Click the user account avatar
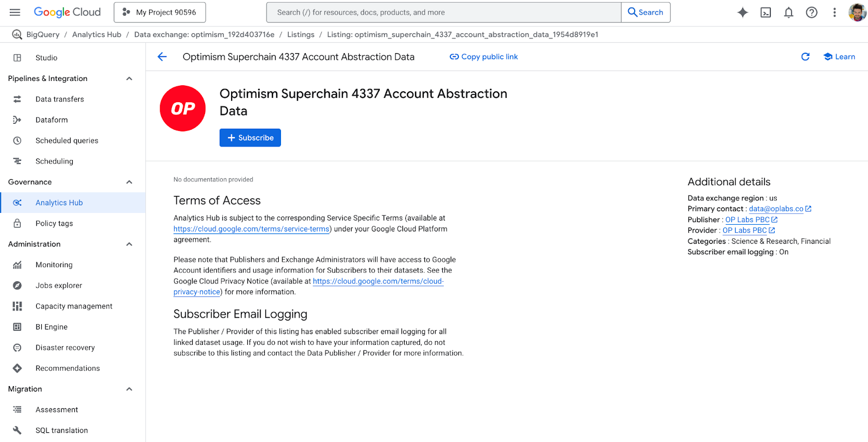The height and width of the screenshot is (442, 868). (x=857, y=12)
